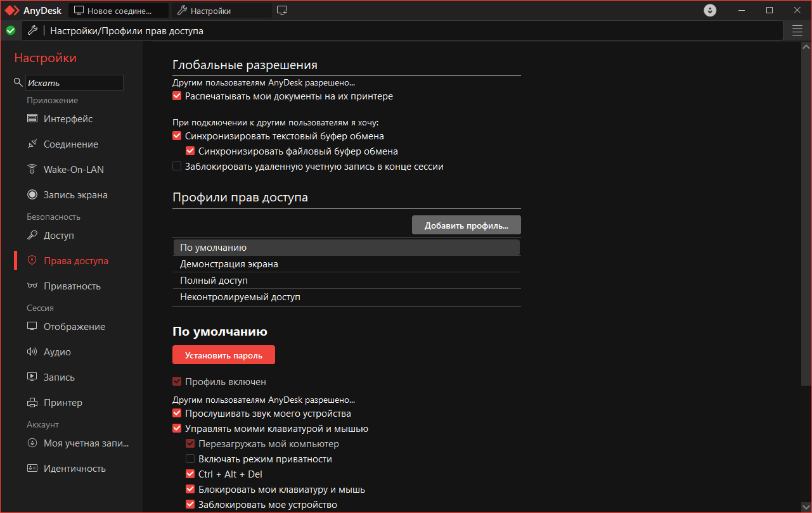Click the Добавить профиль button
This screenshot has height=513, width=812.
click(x=466, y=225)
